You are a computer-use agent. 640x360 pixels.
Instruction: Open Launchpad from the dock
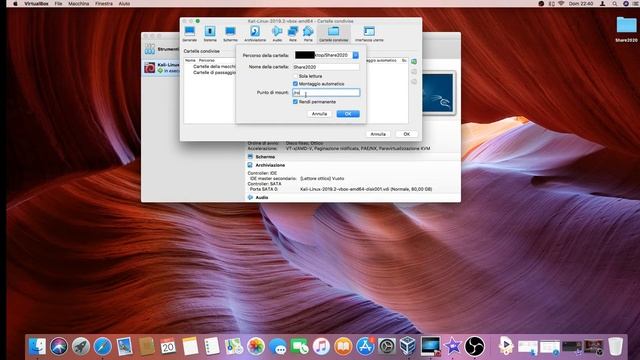(81, 346)
